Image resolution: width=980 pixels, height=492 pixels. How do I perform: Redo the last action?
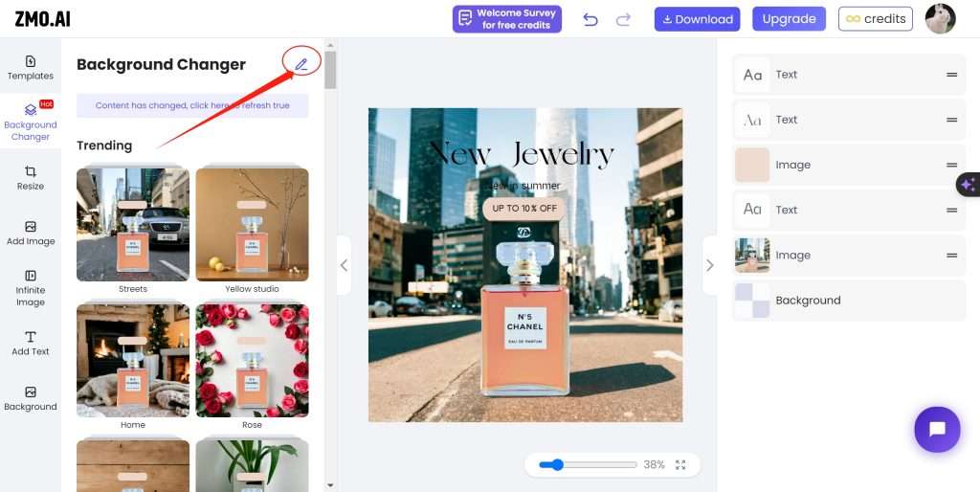(x=623, y=19)
